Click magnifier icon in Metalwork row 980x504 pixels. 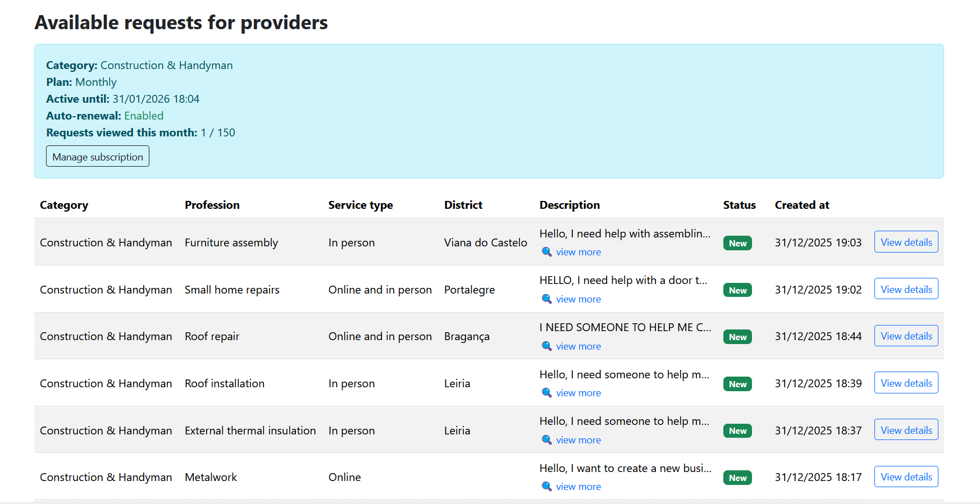[x=546, y=487]
